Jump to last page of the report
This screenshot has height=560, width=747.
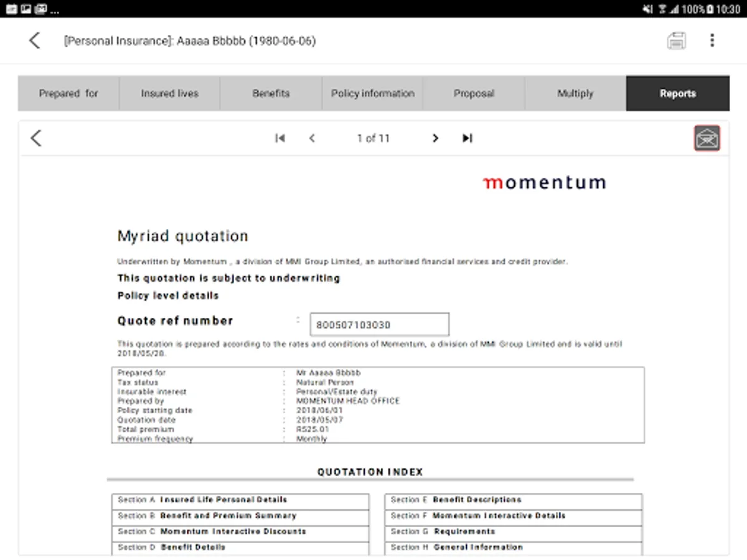[x=467, y=138]
